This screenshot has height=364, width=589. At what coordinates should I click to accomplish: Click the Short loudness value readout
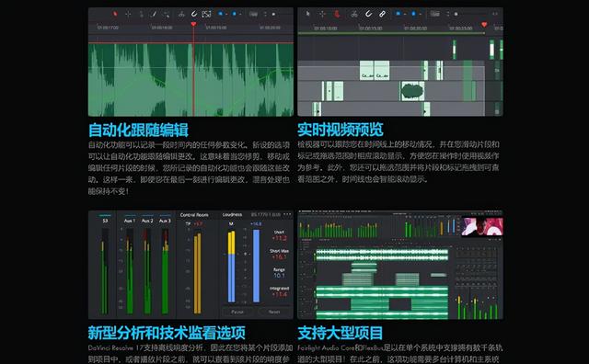(x=279, y=238)
